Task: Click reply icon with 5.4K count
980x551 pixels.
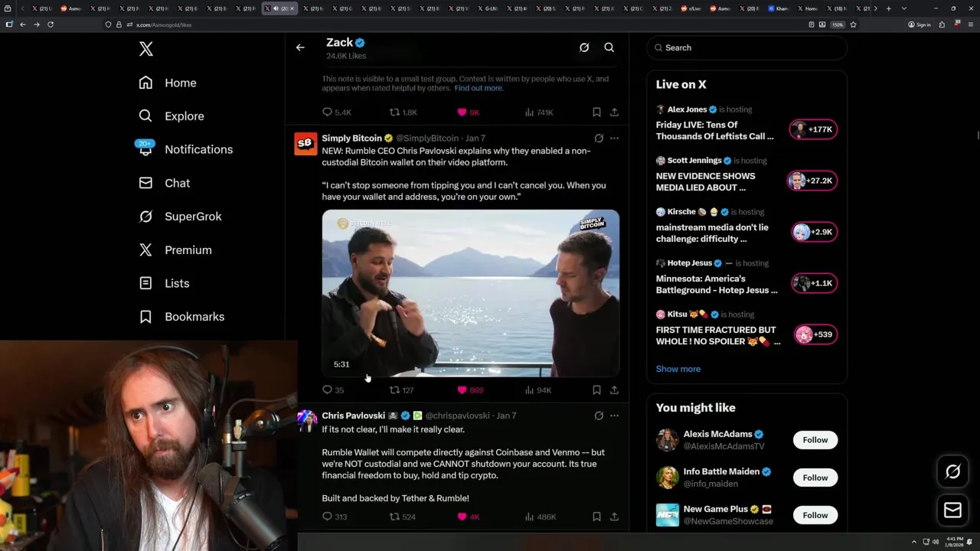Action: pyautogui.click(x=327, y=112)
